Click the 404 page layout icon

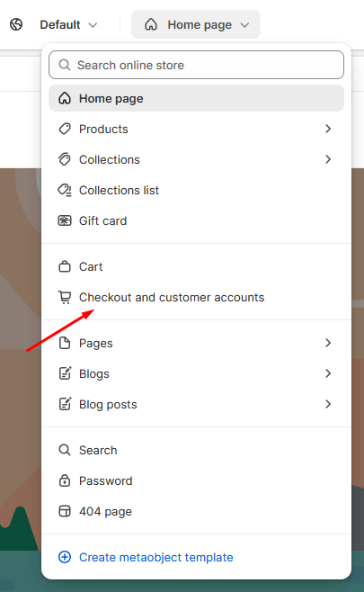coord(65,511)
